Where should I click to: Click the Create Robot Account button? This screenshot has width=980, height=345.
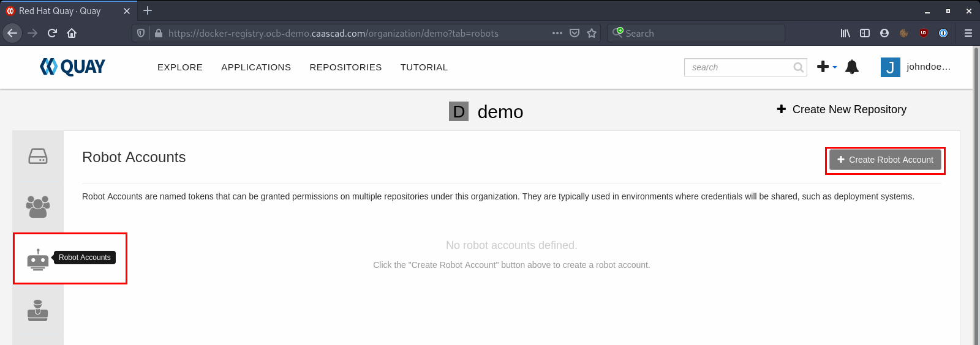tap(885, 160)
